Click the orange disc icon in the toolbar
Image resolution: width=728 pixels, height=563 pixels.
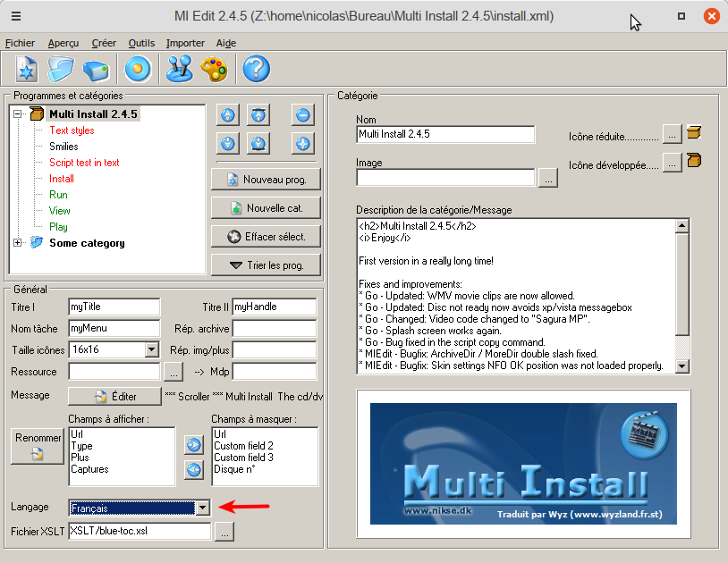coord(137,69)
